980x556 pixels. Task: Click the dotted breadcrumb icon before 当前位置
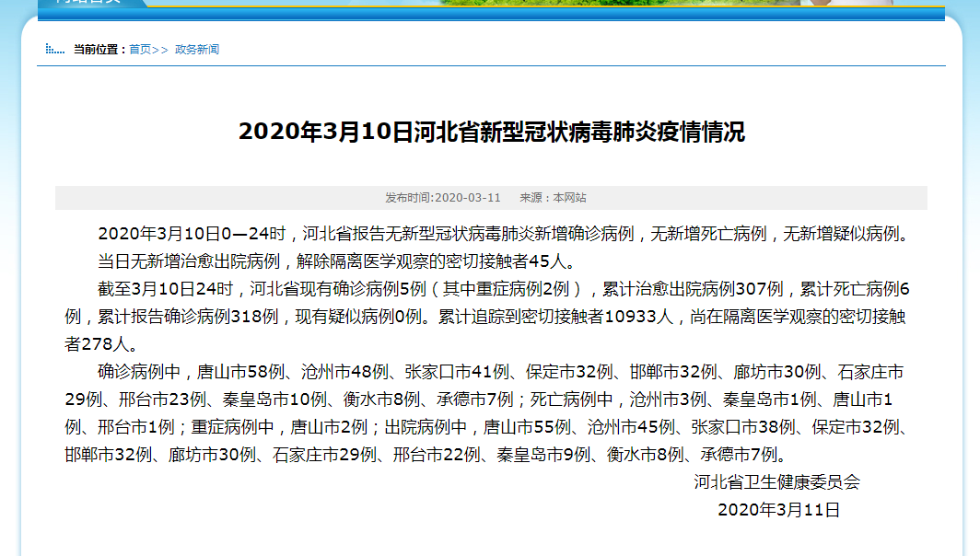tap(54, 50)
